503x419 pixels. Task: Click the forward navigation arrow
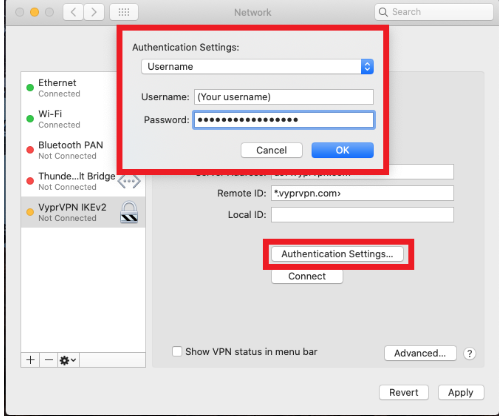click(94, 12)
